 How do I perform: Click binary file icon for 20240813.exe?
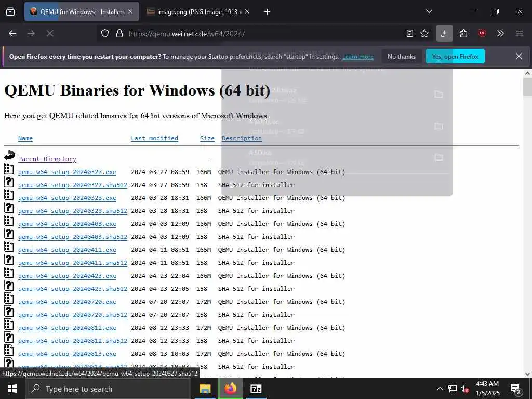pyautogui.click(x=9, y=351)
